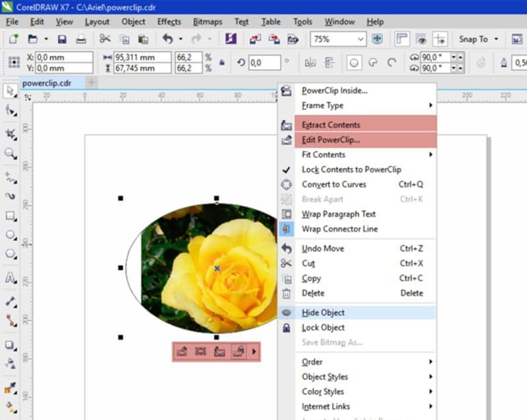
Task: Expand the Object Styles submenu
Action: 366,377
